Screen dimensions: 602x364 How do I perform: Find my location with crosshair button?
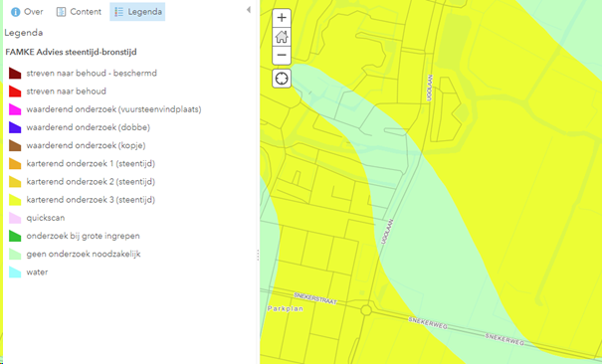click(282, 79)
